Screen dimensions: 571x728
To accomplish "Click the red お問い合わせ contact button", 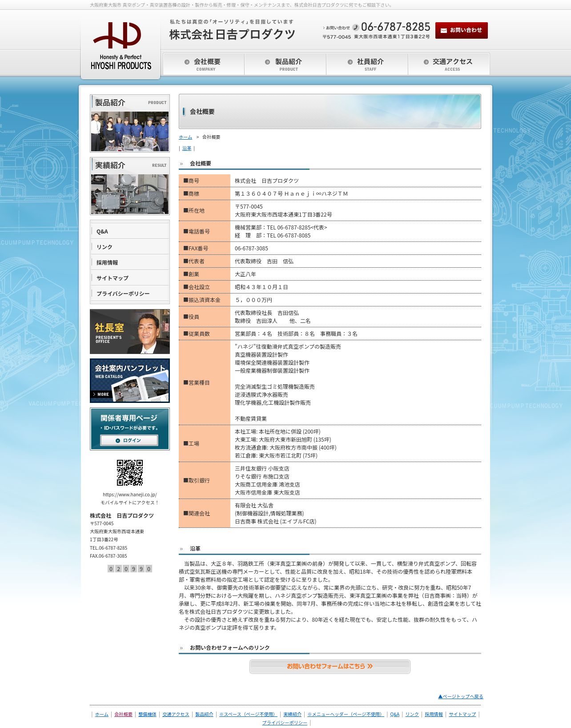I will click(461, 30).
